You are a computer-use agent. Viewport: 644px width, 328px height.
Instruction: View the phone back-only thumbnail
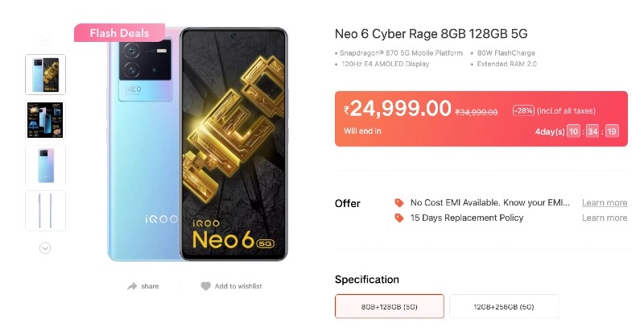[x=46, y=165]
